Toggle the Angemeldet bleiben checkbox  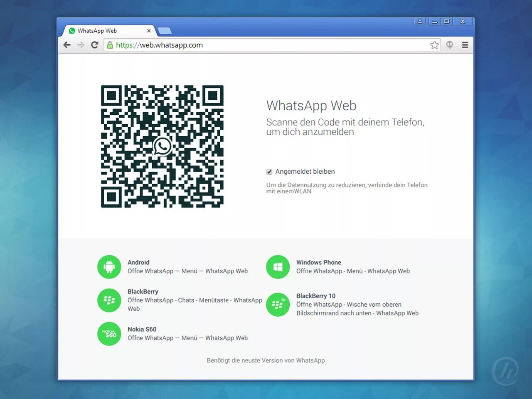269,172
